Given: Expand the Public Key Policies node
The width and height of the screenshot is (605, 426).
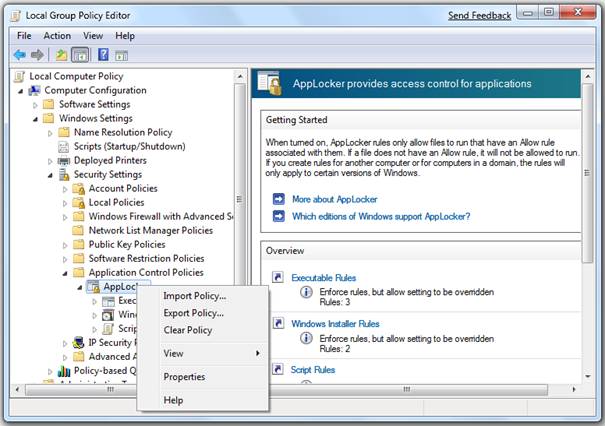Looking at the screenshot, I should (x=65, y=245).
